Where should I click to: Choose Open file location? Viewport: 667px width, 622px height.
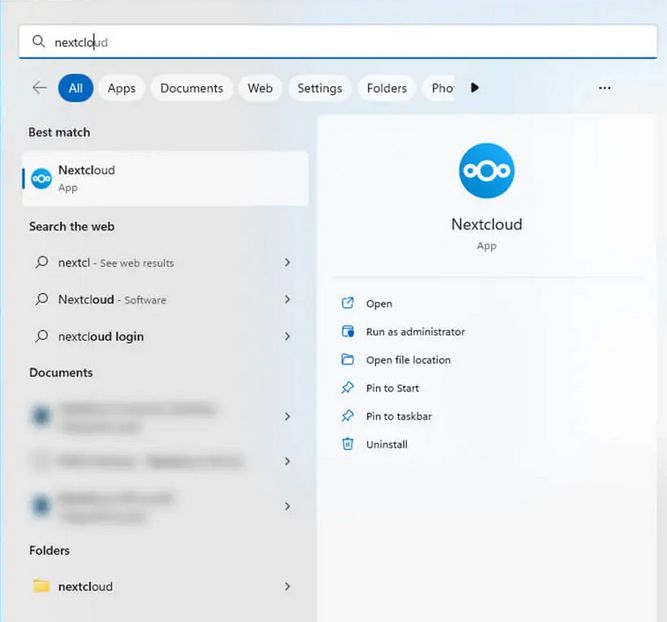(x=408, y=360)
